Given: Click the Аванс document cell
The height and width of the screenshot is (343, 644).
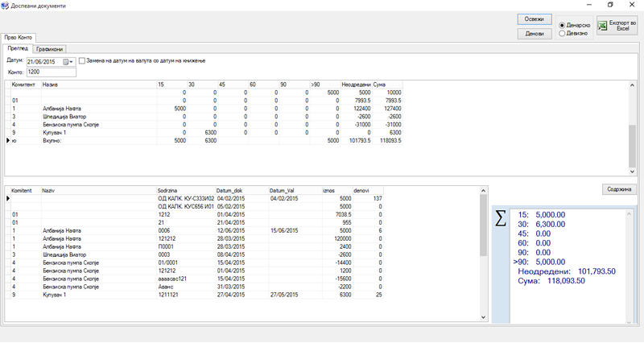Looking at the screenshot, I should (186, 287).
